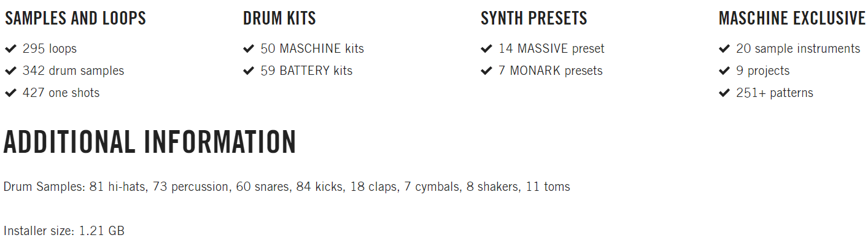Screen dimensions: 868x251
Task: Click the checkmark beside 9 projects
Action: [x=724, y=71]
